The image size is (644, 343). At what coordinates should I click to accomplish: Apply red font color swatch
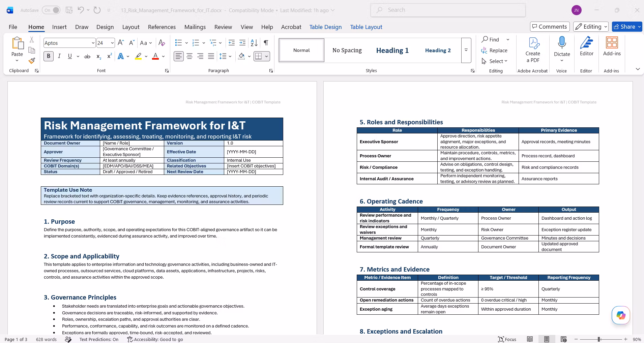(x=155, y=56)
